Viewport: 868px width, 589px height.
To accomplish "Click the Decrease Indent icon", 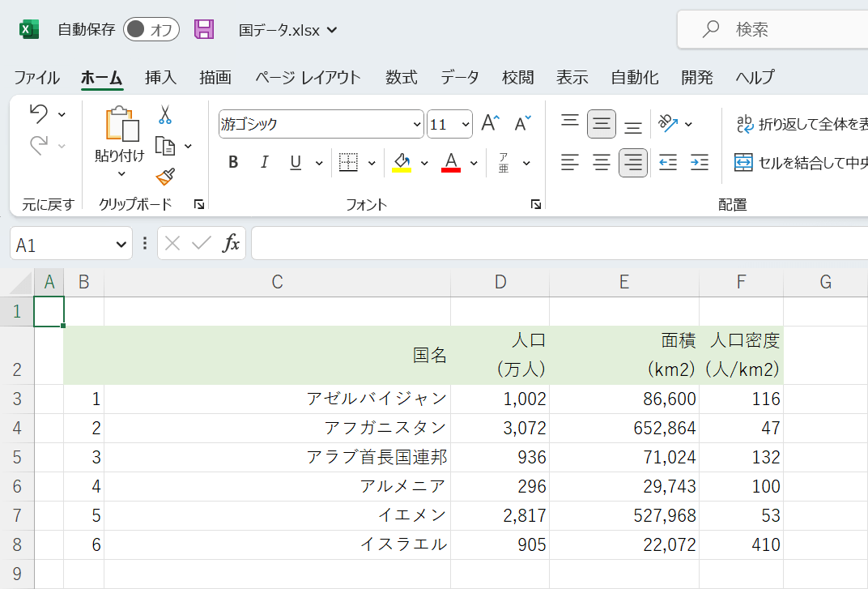I will tap(668, 163).
